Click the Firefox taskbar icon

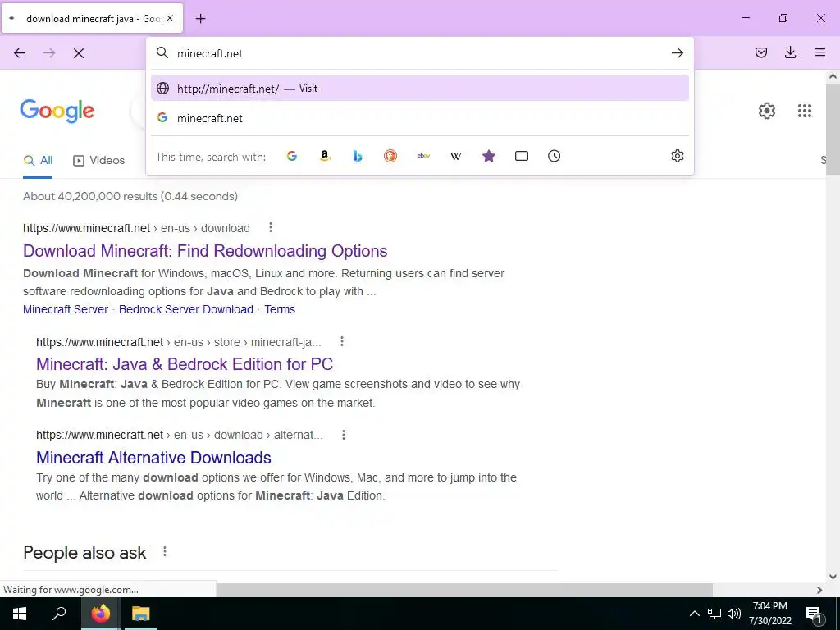point(100,614)
